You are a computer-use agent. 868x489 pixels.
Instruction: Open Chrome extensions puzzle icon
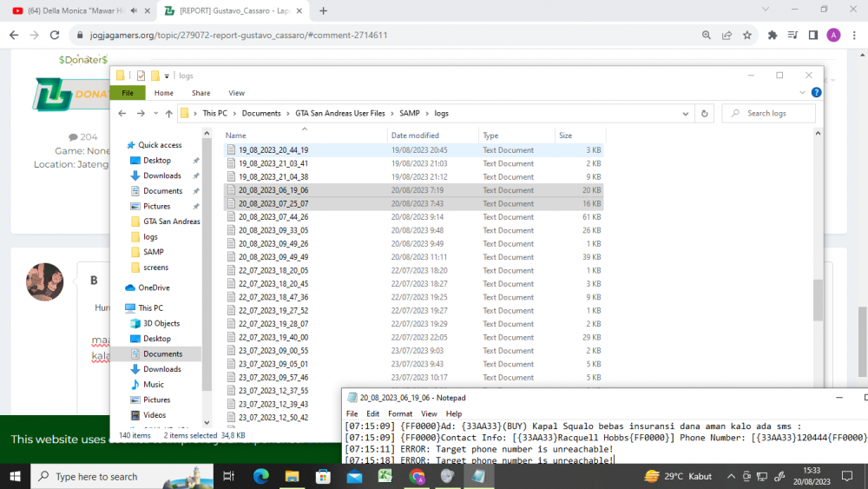773,35
